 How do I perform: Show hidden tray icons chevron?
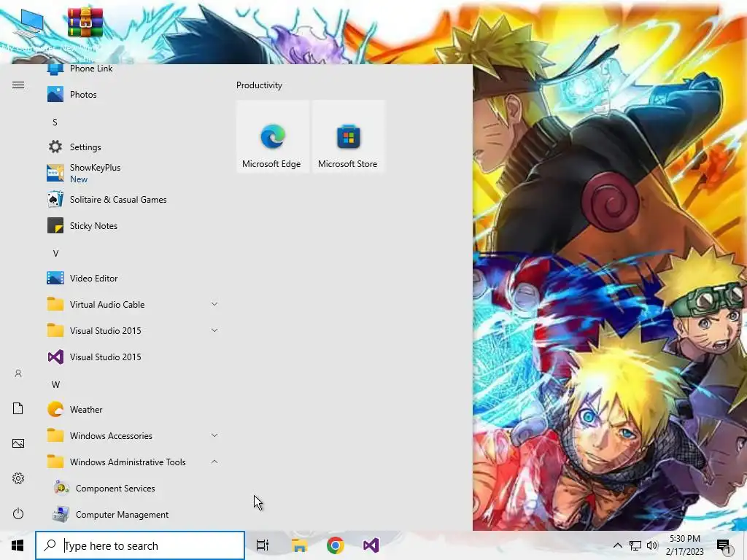click(x=617, y=545)
